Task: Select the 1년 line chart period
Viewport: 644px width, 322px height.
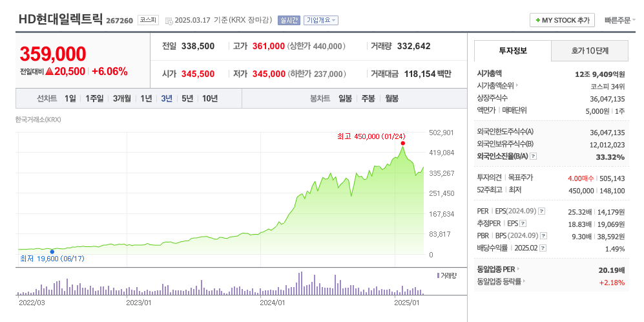Action: pos(146,99)
